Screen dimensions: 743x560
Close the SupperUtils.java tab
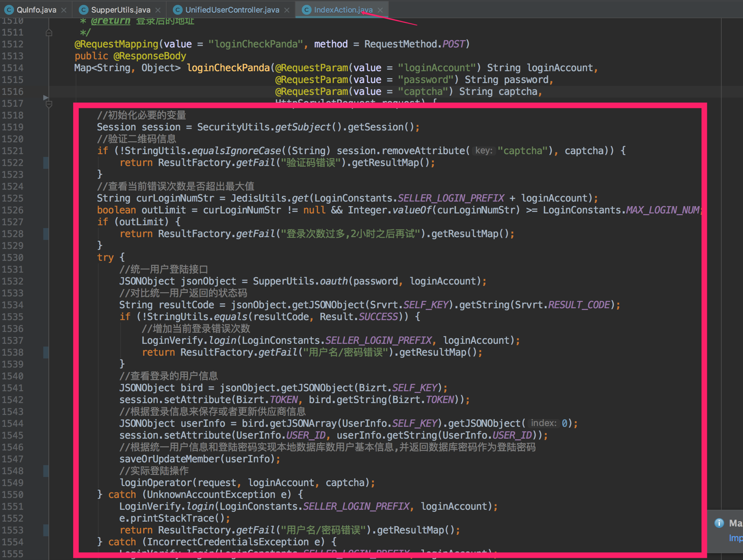click(158, 10)
